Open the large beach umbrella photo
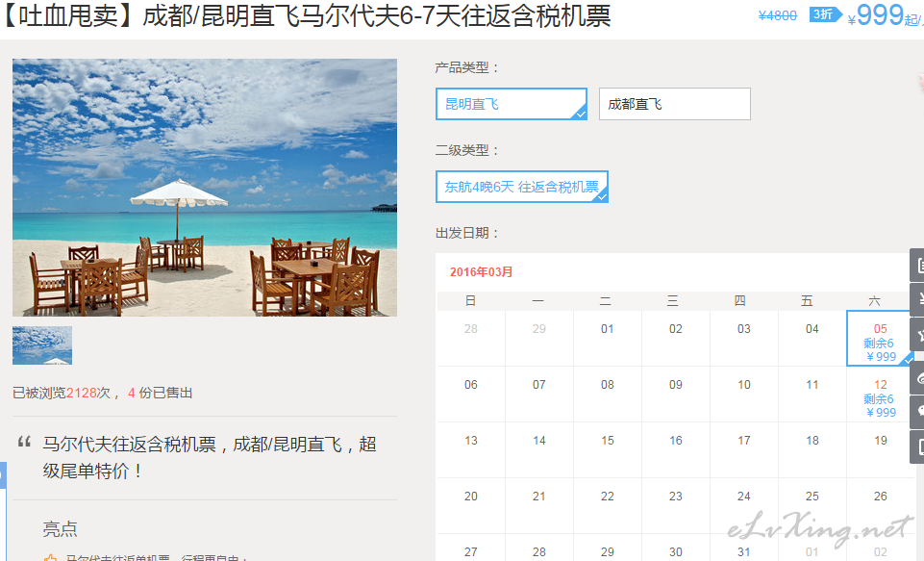 point(205,188)
